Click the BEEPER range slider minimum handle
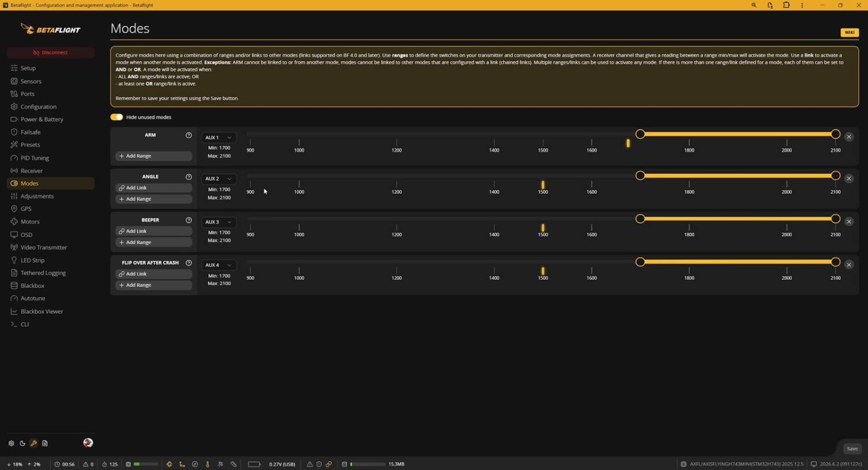Screen dimensions: 868x470 click(640, 219)
